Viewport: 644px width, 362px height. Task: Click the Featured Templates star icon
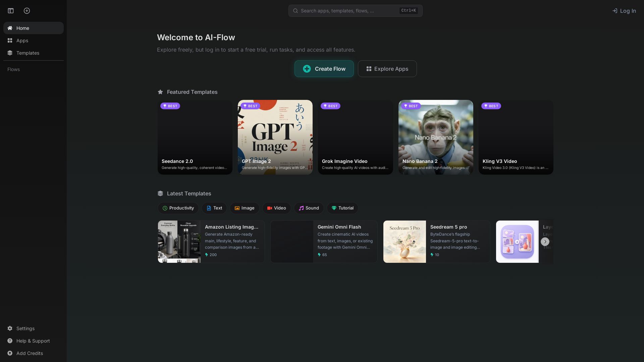click(160, 92)
